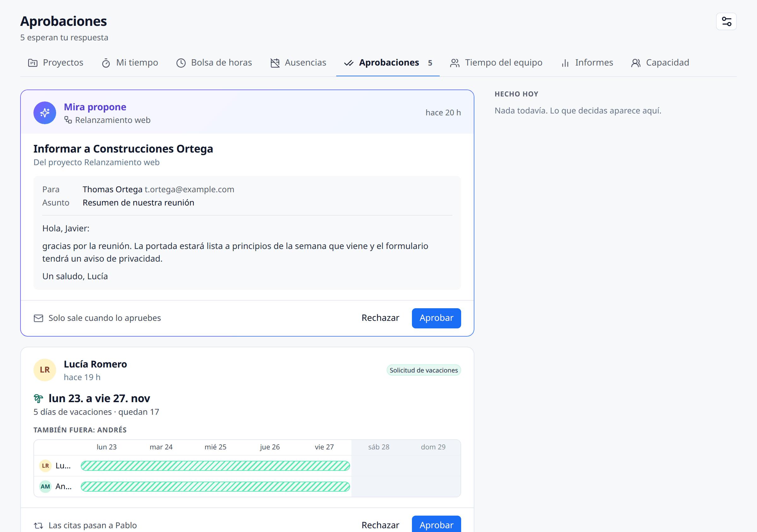Switch to the Mi tiempo tab
The image size is (757, 532).
click(130, 63)
